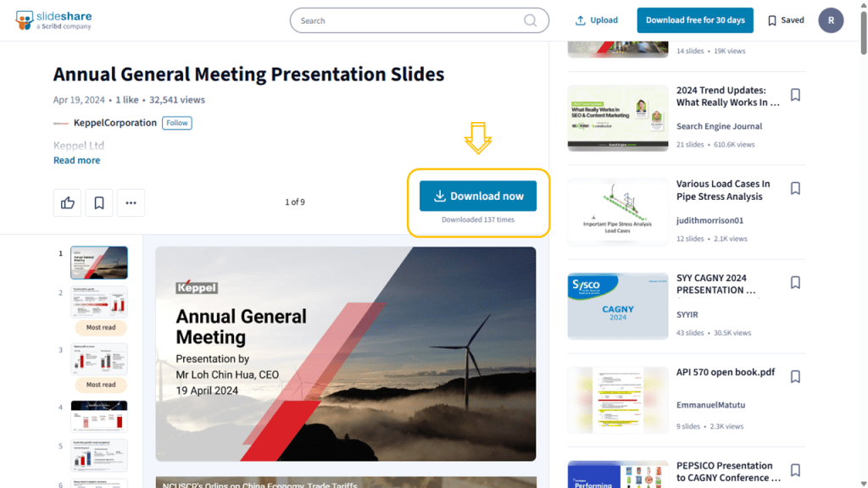The height and width of the screenshot is (488, 868).
Task: Open the user profile avatar R
Action: (x=831, y=20)
